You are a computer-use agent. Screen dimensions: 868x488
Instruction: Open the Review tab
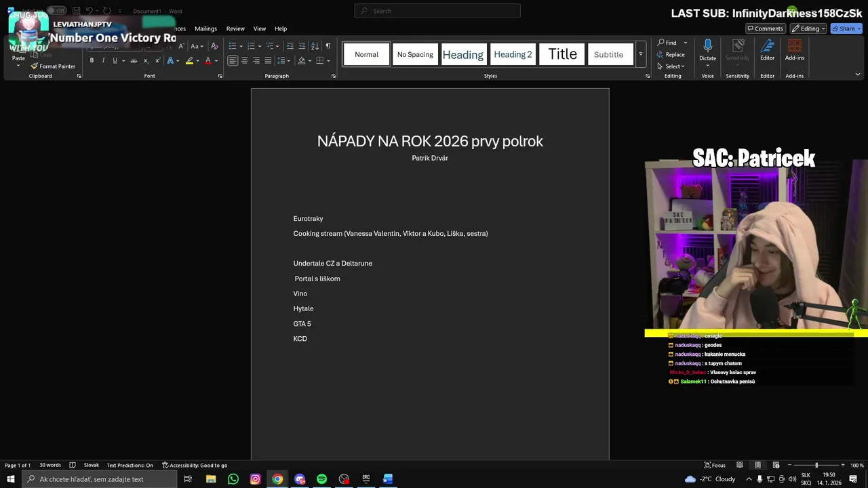tap(235, 28)
